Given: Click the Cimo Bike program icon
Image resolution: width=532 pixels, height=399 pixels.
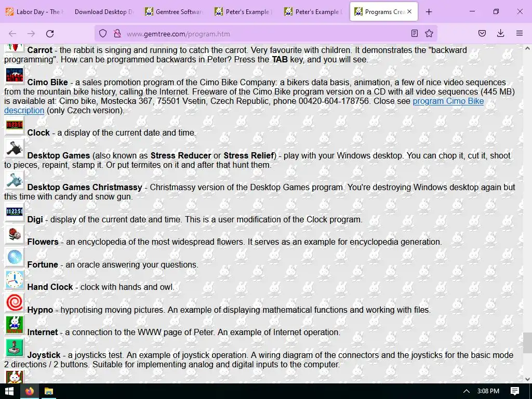Looking at the screenshot, I should (x=15, y=76).
